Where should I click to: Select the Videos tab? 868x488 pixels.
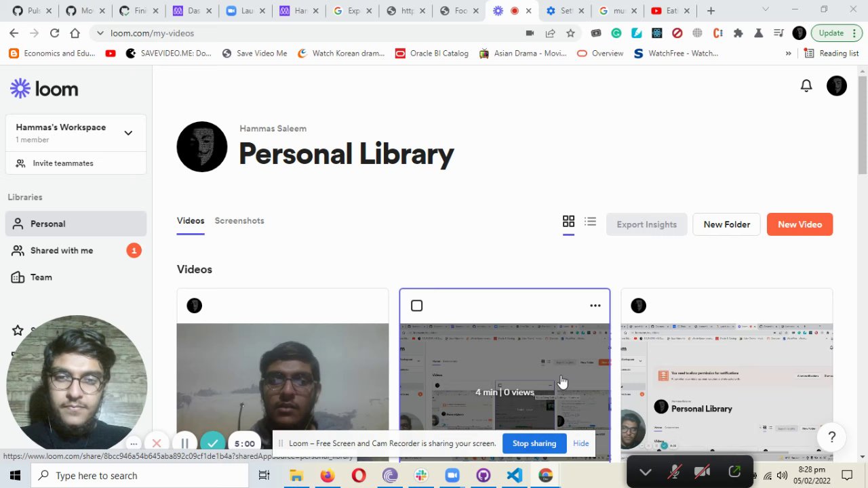coord(191,221)
